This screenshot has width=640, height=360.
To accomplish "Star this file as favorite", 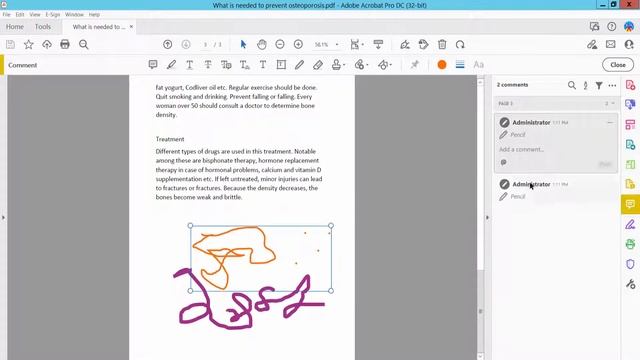I will point(29,44).
